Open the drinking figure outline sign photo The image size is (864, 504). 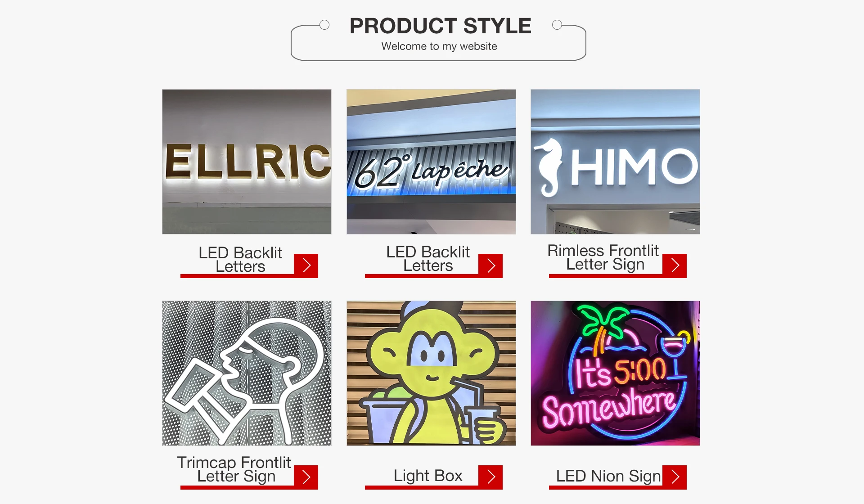247,373
